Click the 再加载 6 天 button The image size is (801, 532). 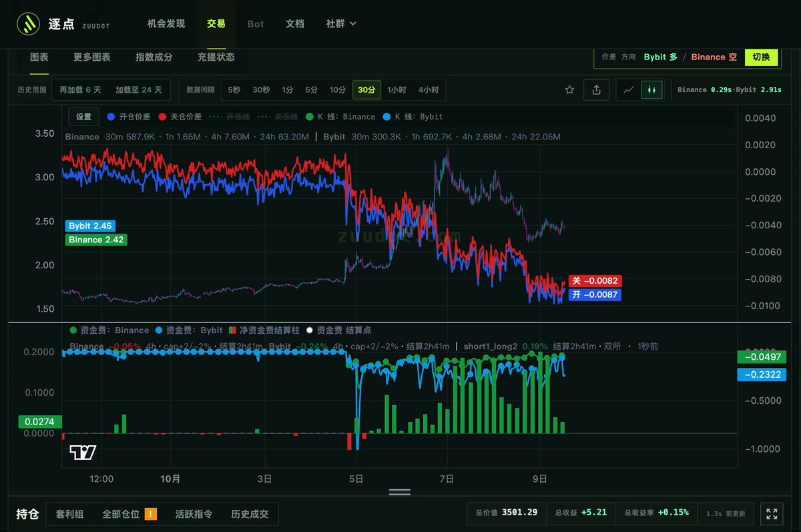80,89
